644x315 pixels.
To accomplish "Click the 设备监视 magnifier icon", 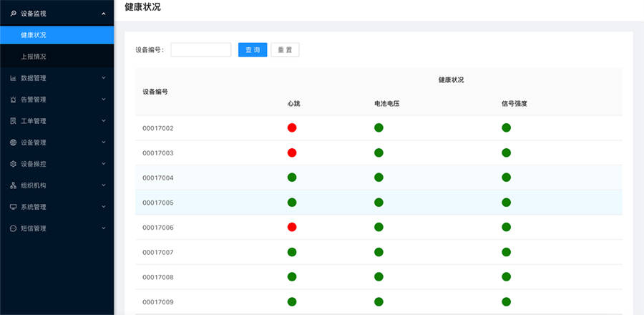I will click(x=13, y=14).
